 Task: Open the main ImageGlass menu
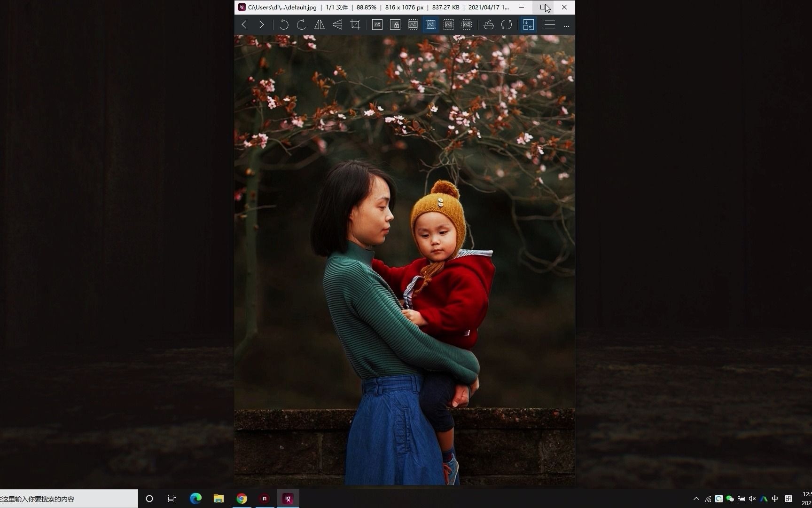tap(549, 24)
